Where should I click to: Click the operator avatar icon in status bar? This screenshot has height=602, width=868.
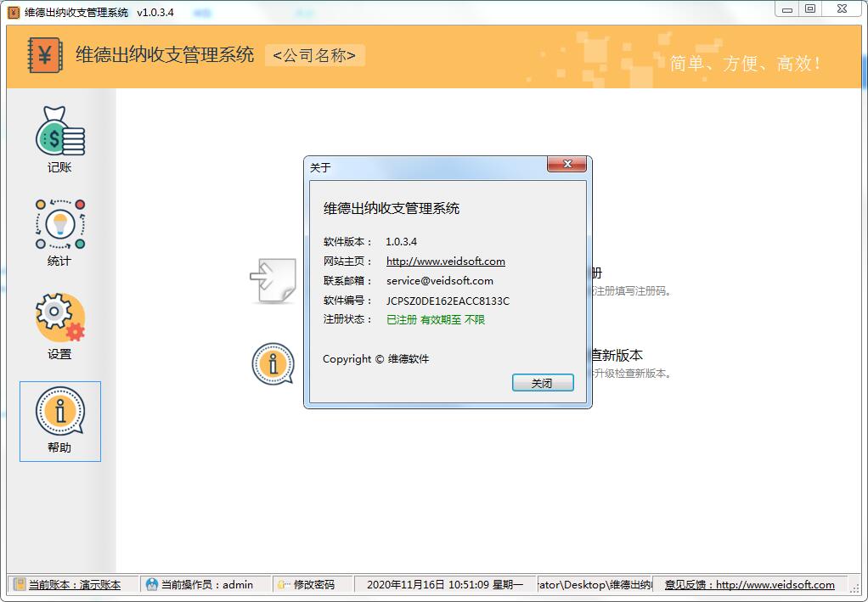pos(152,584)
